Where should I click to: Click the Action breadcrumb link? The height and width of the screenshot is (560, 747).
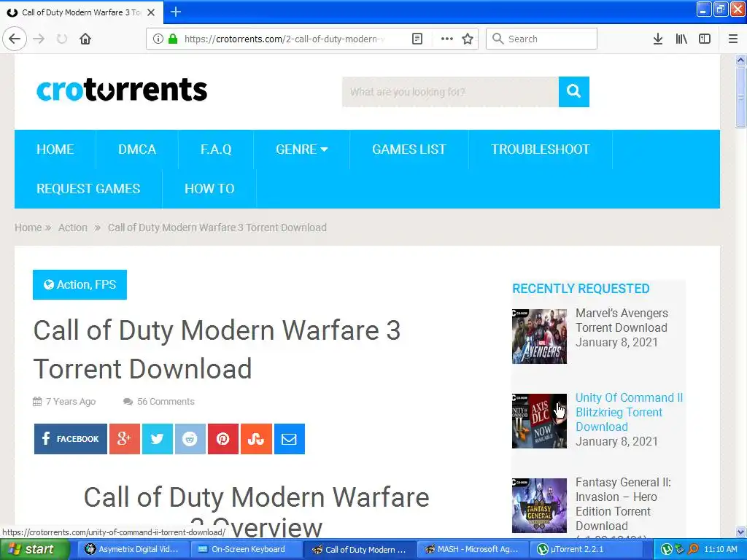click(x=73, y=227)
